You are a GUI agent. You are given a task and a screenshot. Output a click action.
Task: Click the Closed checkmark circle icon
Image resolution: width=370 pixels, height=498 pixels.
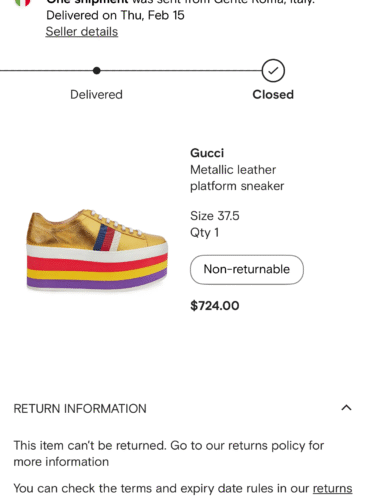(273, 71)
